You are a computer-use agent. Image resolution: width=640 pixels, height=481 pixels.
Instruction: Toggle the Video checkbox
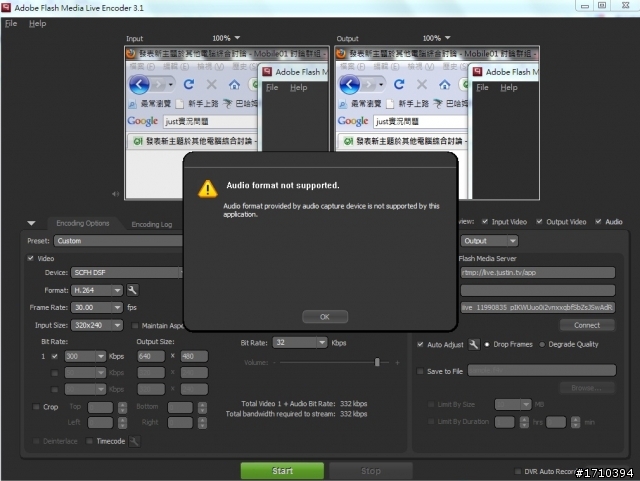coord(31,258)
